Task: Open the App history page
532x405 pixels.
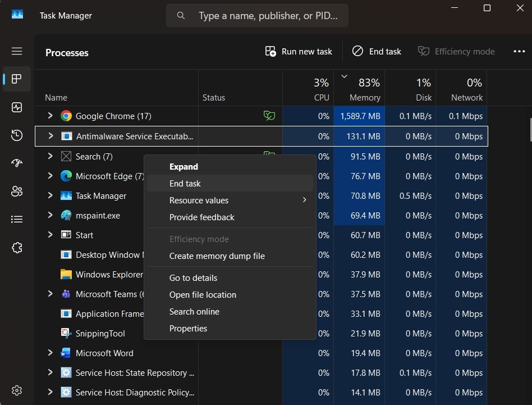Action: 17,135
